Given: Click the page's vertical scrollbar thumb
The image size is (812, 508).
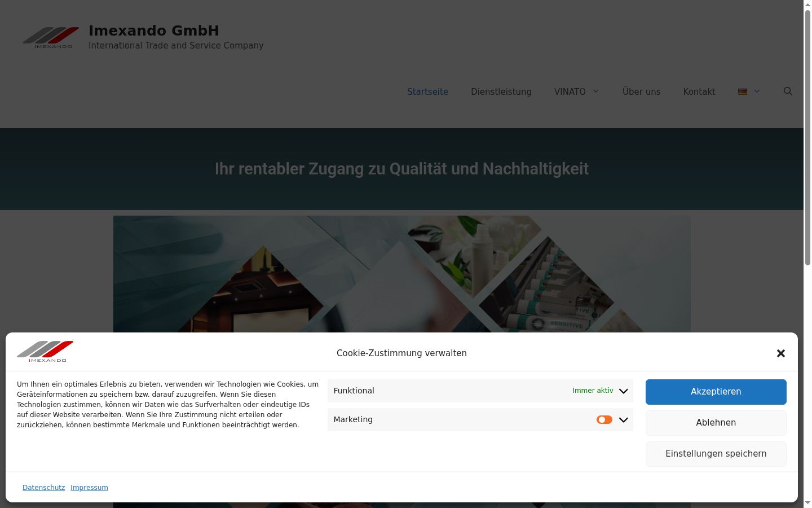Looking at the screenshot, I should click(807, 137).
